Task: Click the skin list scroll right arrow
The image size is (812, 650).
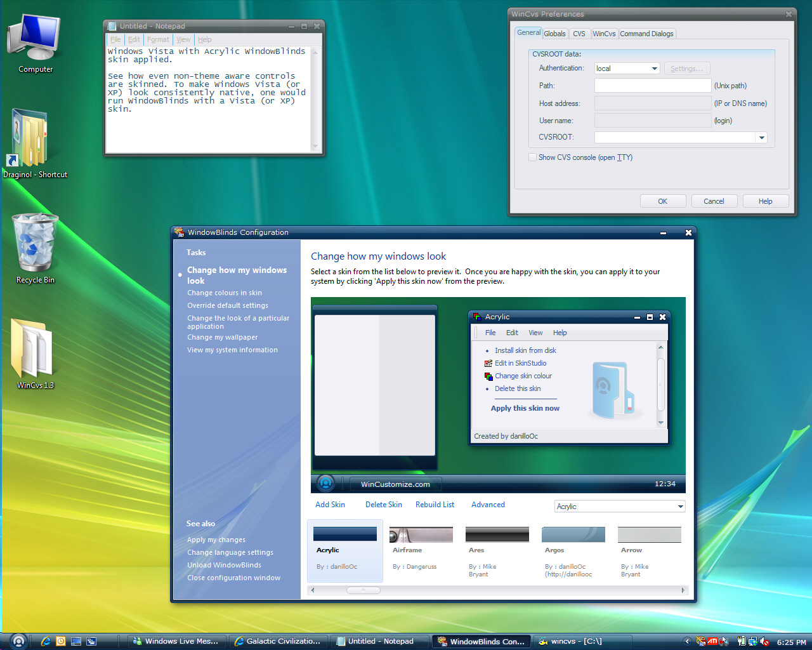Action: point(683,590)
